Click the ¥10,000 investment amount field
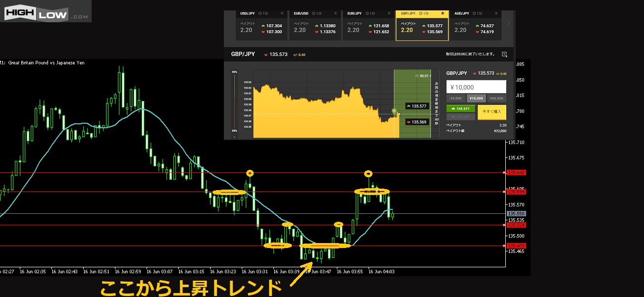 476,87
